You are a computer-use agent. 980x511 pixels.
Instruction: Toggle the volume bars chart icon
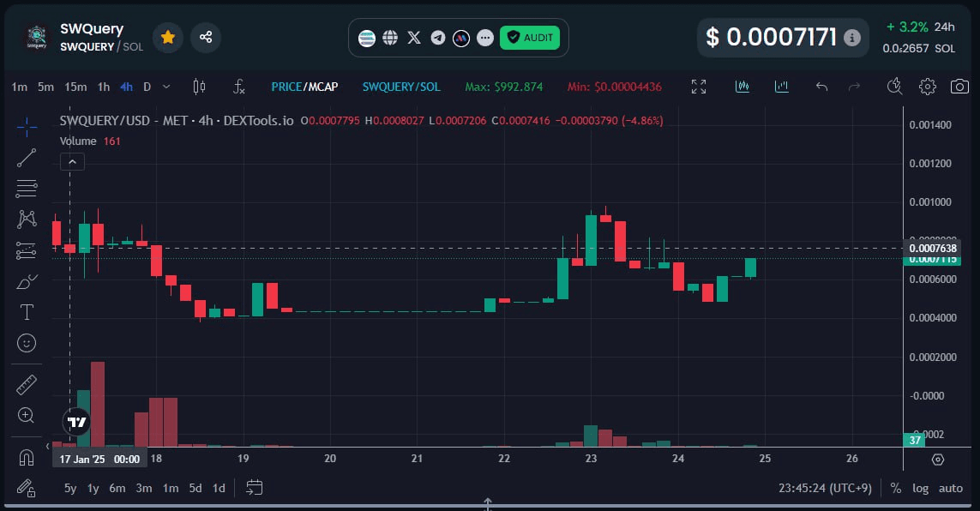tap(781, 87)
